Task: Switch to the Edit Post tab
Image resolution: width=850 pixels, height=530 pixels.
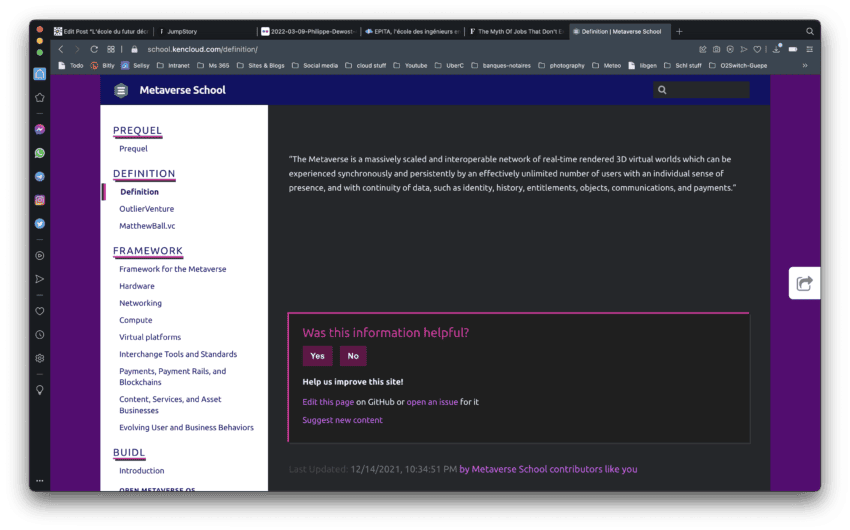Action: (101, 31)
